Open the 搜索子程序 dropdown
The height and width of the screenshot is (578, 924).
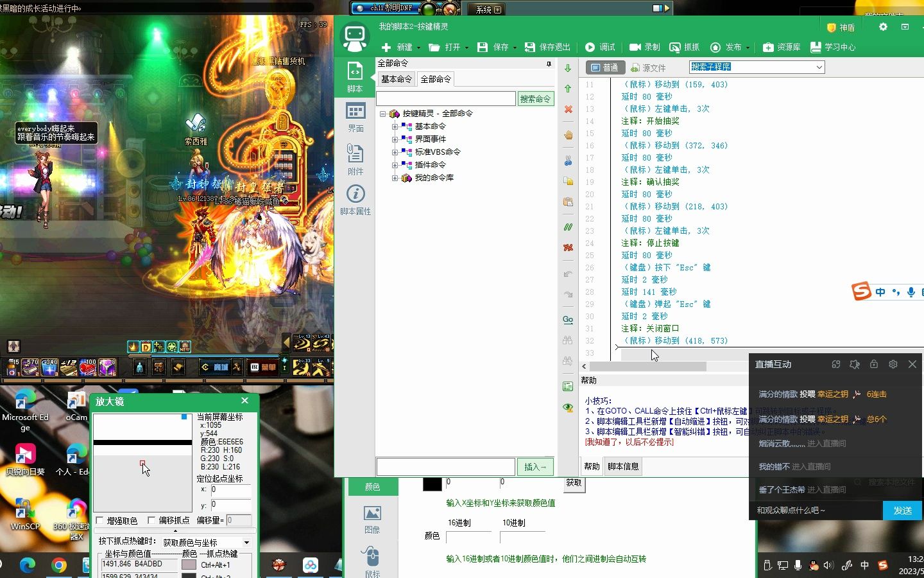click(x=819, y=67)
